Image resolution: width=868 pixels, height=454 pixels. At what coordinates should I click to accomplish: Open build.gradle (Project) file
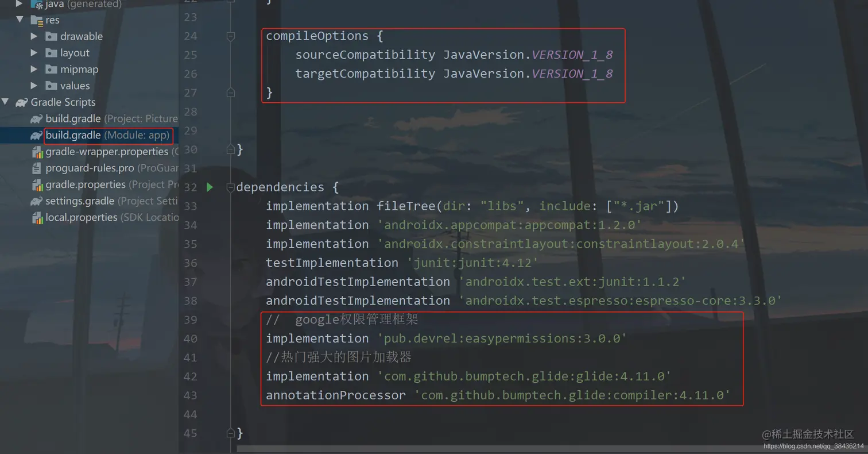pos(112,119)
